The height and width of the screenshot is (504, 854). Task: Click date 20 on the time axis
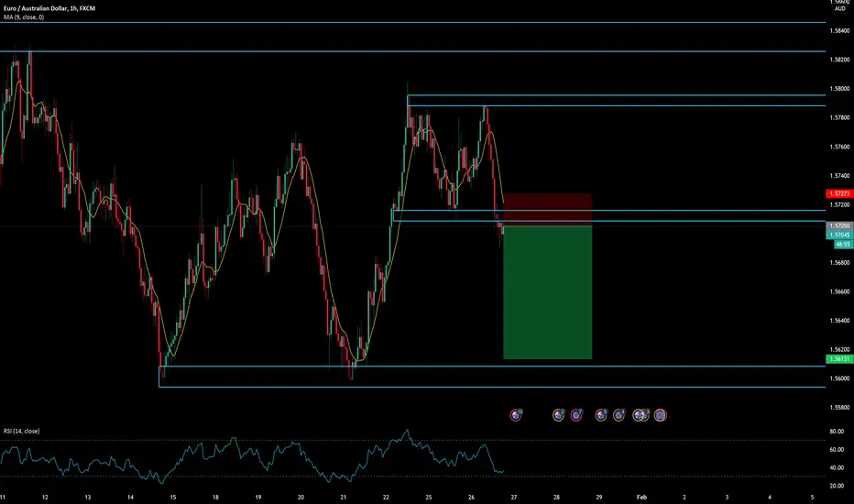point(301,497)
